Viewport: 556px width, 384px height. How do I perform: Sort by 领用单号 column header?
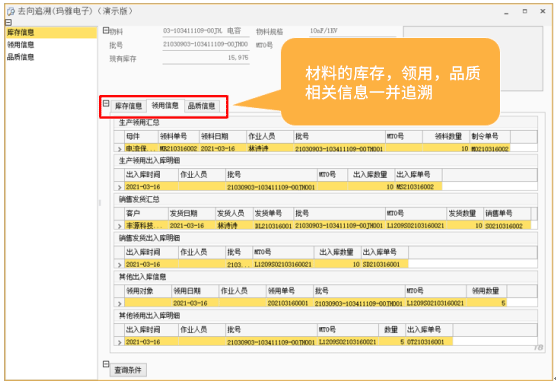(x=290, y=291)
